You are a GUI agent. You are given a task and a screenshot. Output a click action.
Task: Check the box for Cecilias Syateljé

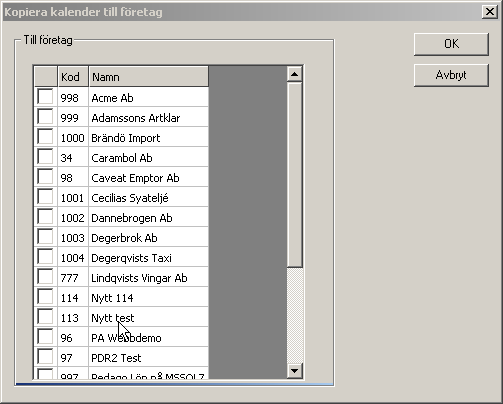[x=45, y=197]
